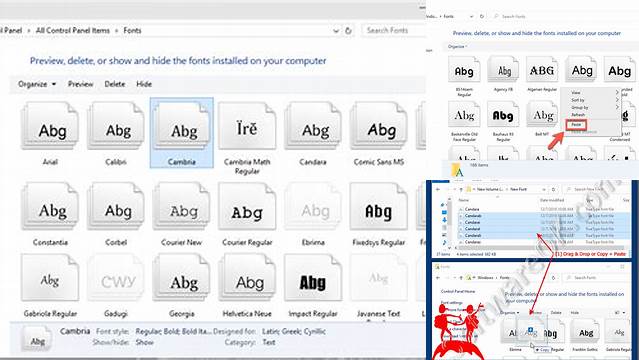Sort by Date modified column header
The width and height of the screenshot is (639, 360).
tap(552, 200)
